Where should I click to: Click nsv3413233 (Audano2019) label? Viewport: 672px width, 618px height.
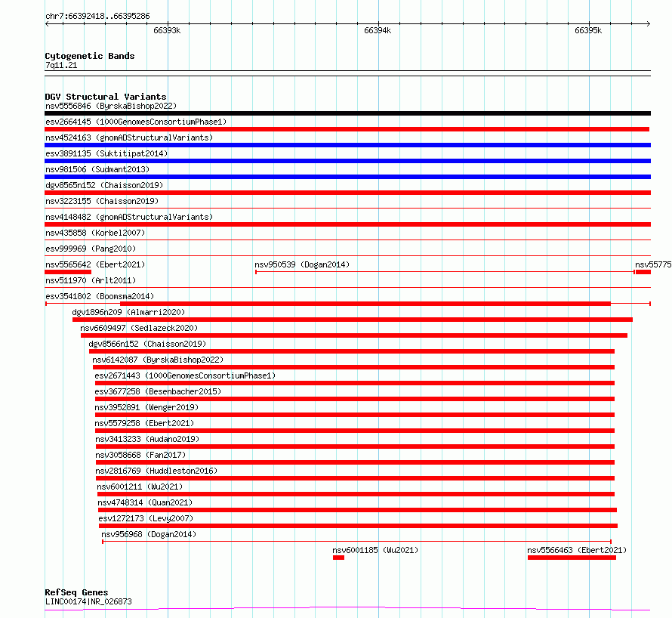(147, 439)
